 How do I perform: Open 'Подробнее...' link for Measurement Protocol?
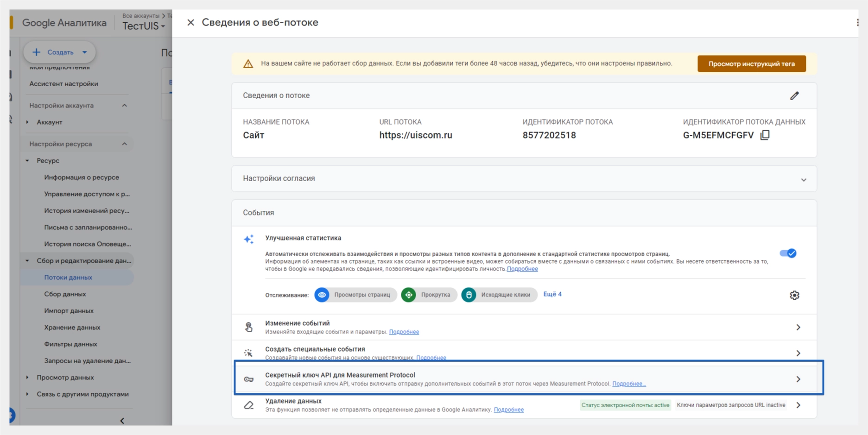pos(629,384)
